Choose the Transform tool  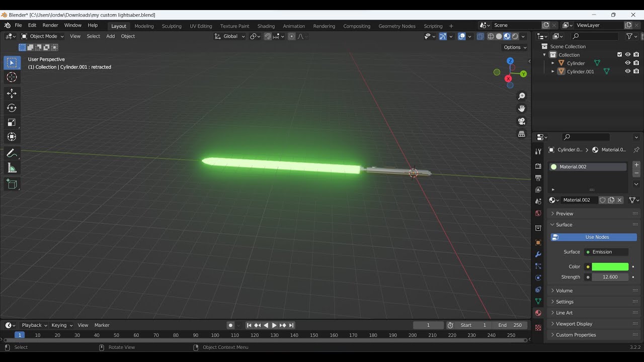pyautogui.click(x=12, y=137)
